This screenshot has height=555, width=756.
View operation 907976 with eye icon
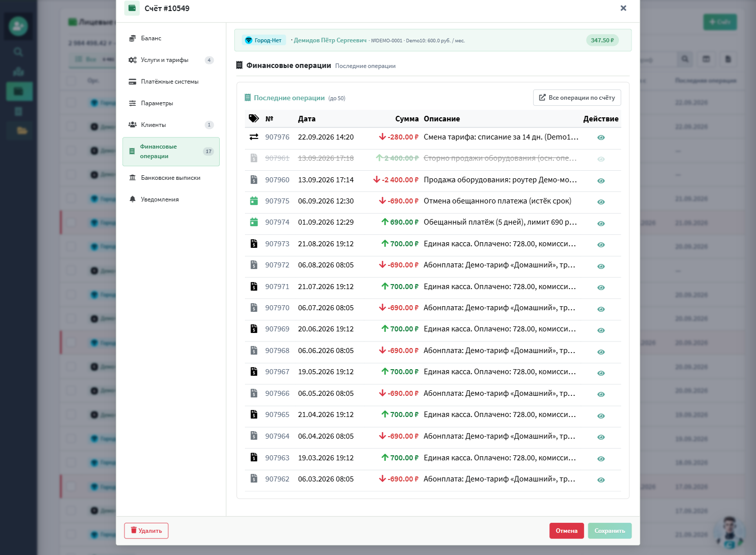601,137
